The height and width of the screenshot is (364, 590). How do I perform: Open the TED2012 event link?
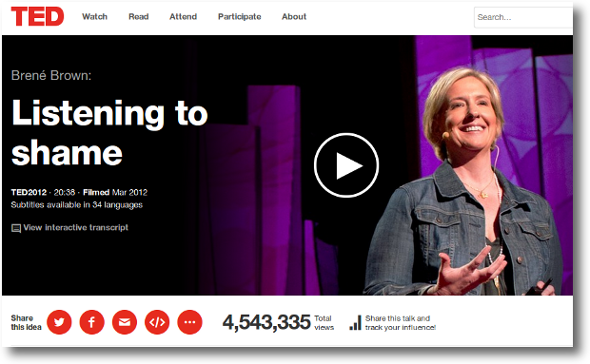coord(29,192)
